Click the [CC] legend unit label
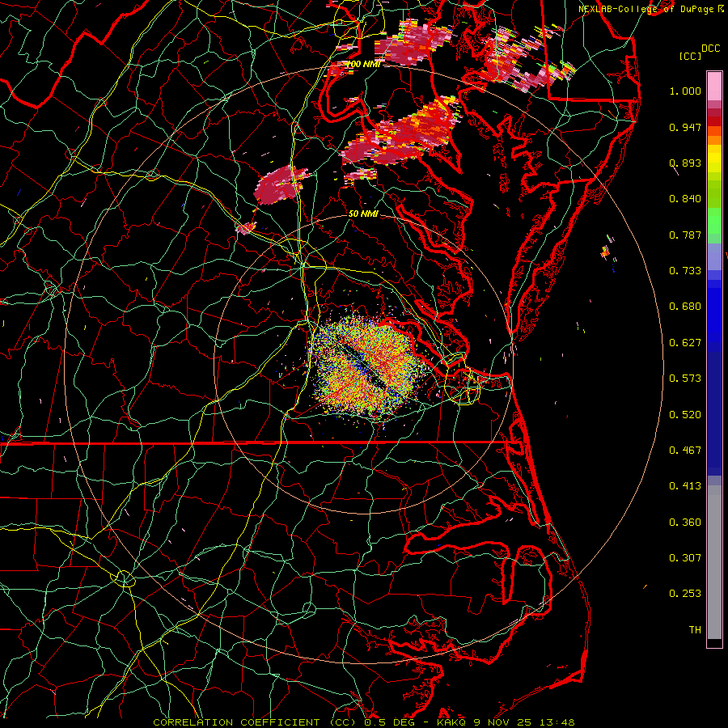 coord(690,56)
